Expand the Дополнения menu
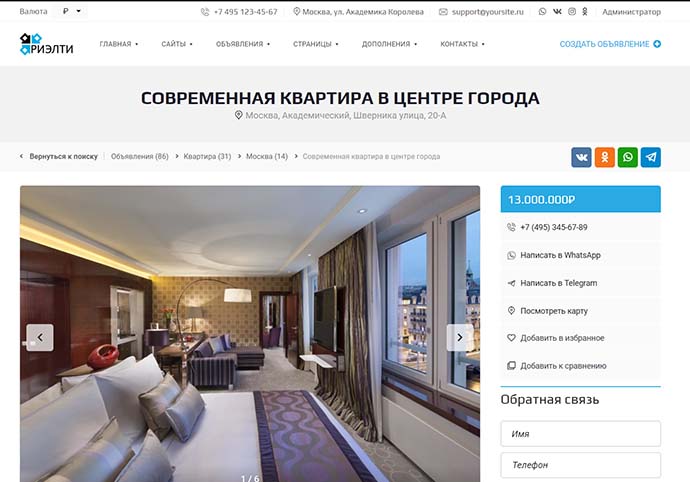Screen dimensions: 690x482 (x=389, y=44)
